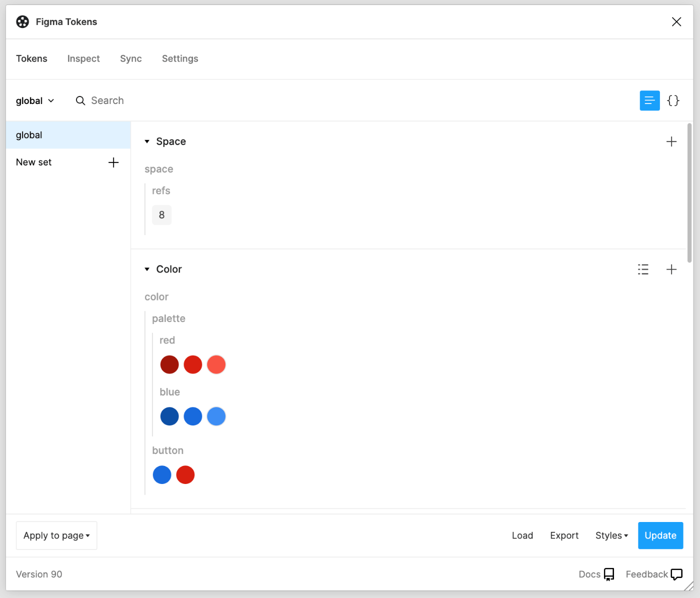Viewport: 700px width, 598px height.
Task: Collapse the Space section
Action: click(x=147, y=141)
